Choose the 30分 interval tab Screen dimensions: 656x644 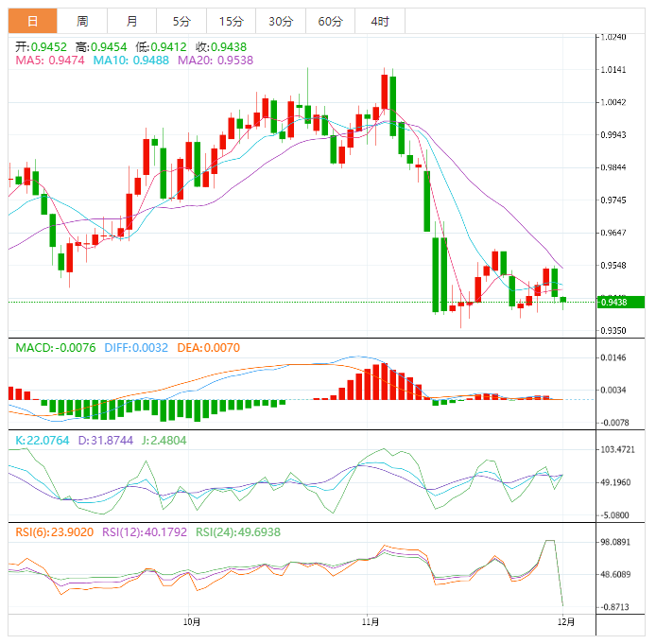(281, 21)
